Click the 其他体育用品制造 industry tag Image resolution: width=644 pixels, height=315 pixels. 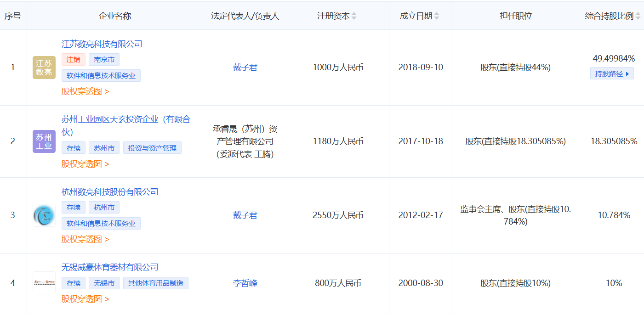click(156, 283)
